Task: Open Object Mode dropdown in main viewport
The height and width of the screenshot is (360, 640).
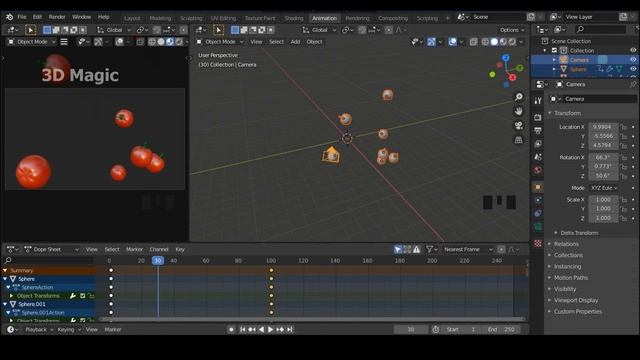Action: pos(220,42)
